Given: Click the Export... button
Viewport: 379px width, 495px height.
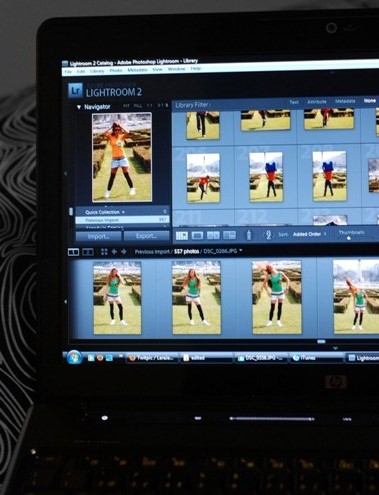Looking at the screenshot, I should (146, 236).
